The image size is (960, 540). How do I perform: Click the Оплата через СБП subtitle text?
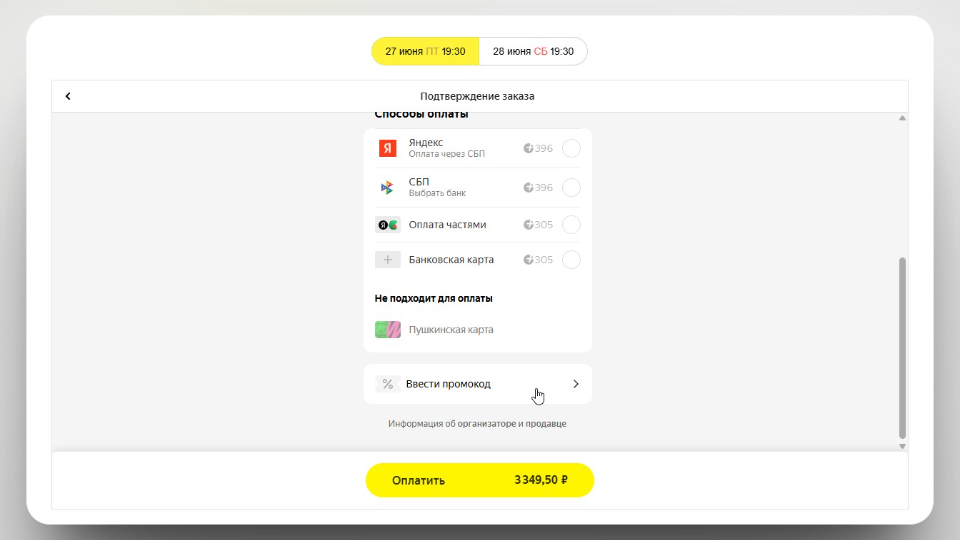pos(446,154)
